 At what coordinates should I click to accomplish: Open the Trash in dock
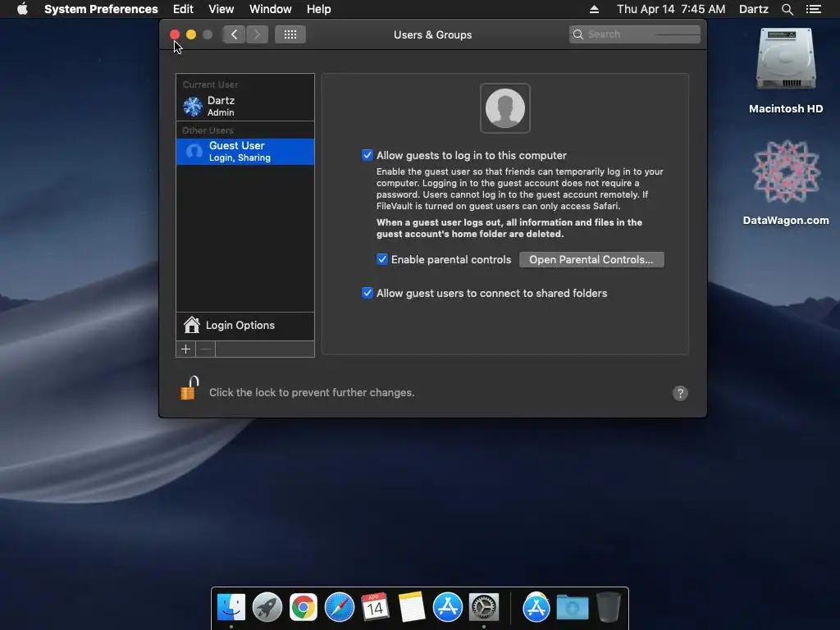(609, 608)
